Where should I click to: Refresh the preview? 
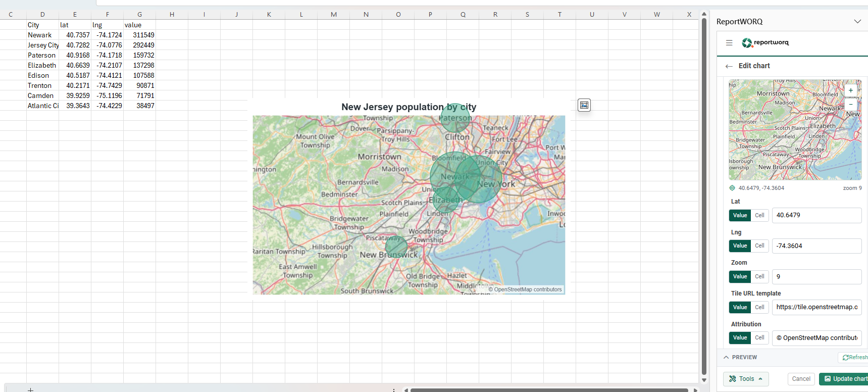(854, 357)
